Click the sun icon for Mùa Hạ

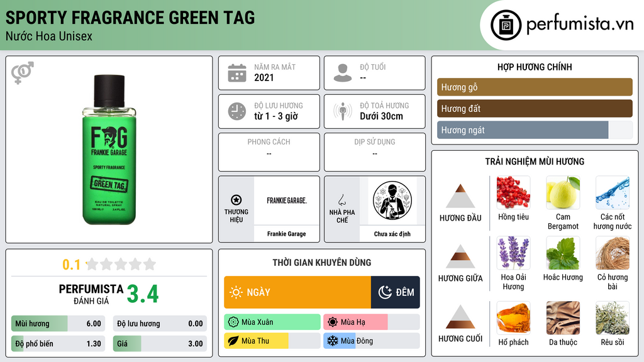(x=333, y=322)
